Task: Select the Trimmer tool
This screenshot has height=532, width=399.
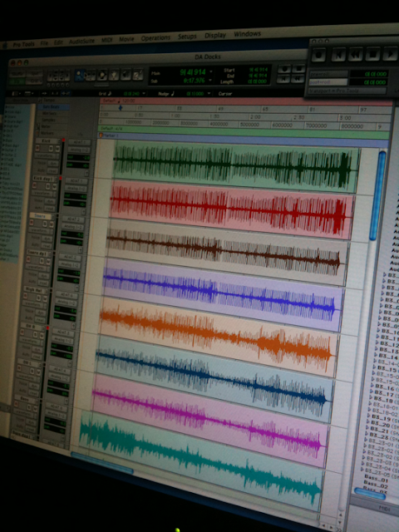Action: click(x=91, y=75)
